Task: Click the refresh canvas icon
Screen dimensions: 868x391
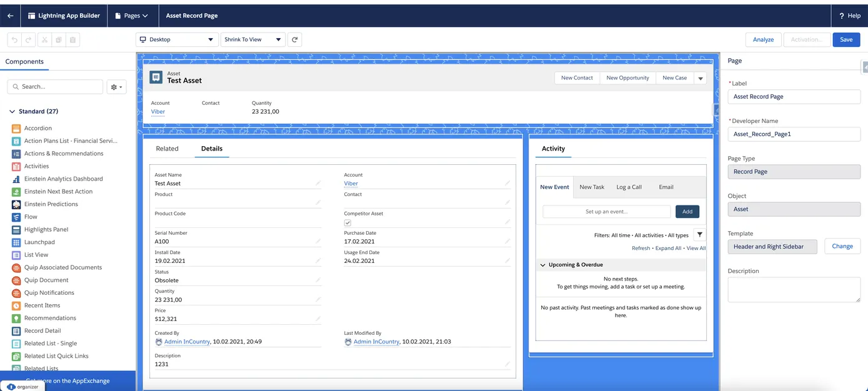Action: (295, 39)
